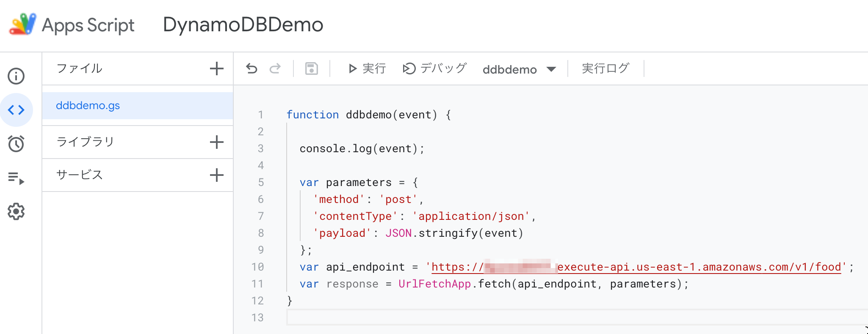Run the script with 実行 button
Image resolution: width=868 pixels, height=334 pixels.
pyautogui.click(x=367, y=68)
